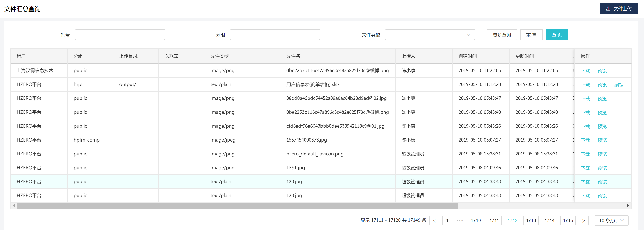The image size is (644, 230).
Task: Click the scrollbar right arrow
Action: pyautogui.click(x=628, y=206)
